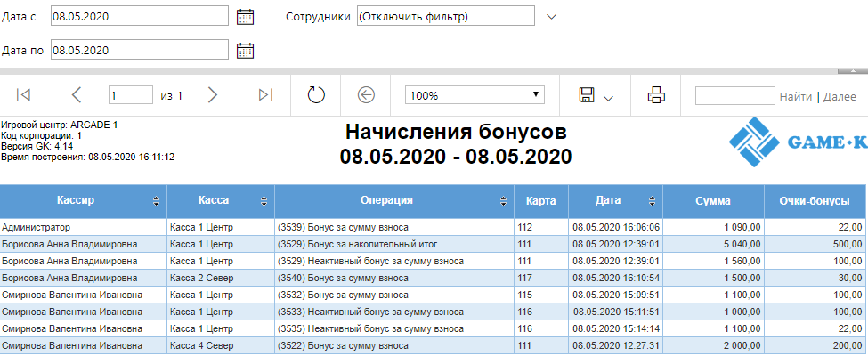
Task: Focus the Дата по input field
Action: [x=140, y=51]
